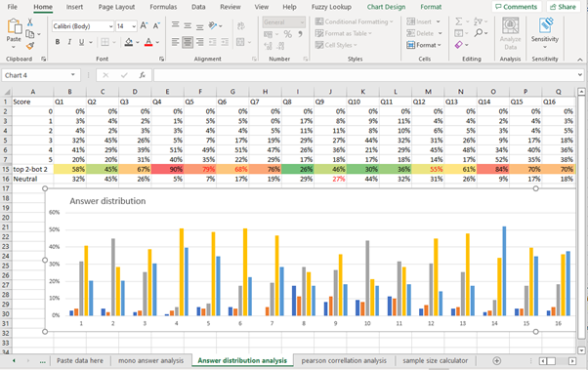Click the Insert Function fx icon
The image size is (588, 370).
click(x=143, y=75)
